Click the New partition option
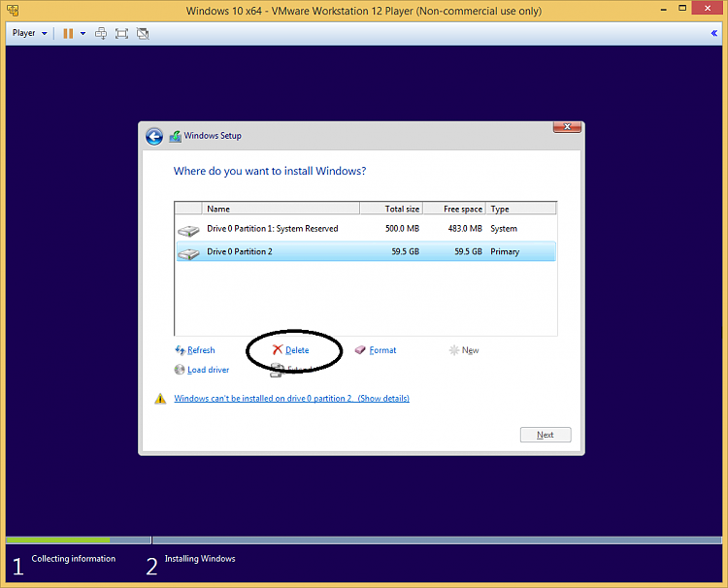728x588 pixels. tap(471, 350)
